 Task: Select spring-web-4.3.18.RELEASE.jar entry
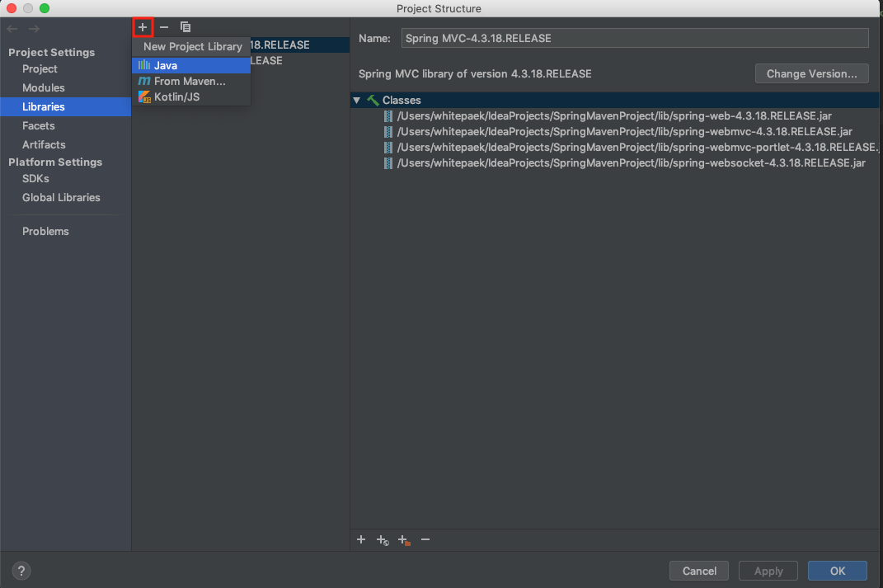(x=614, y=116)
